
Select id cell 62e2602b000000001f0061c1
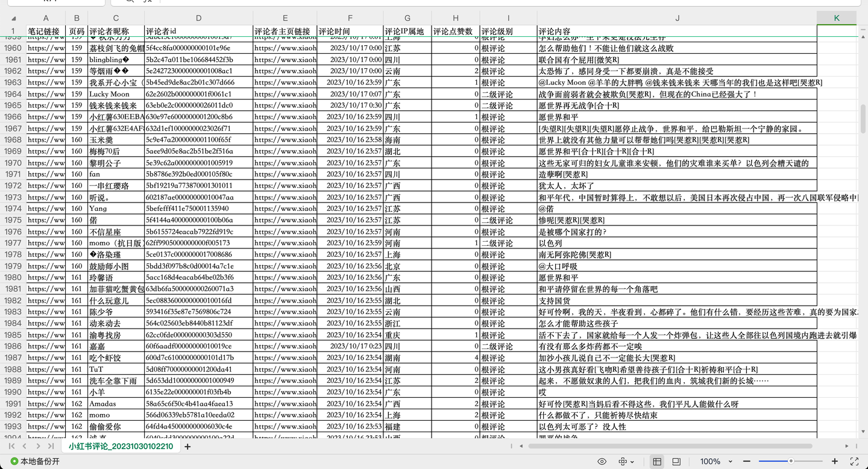(x=198, y=94)
